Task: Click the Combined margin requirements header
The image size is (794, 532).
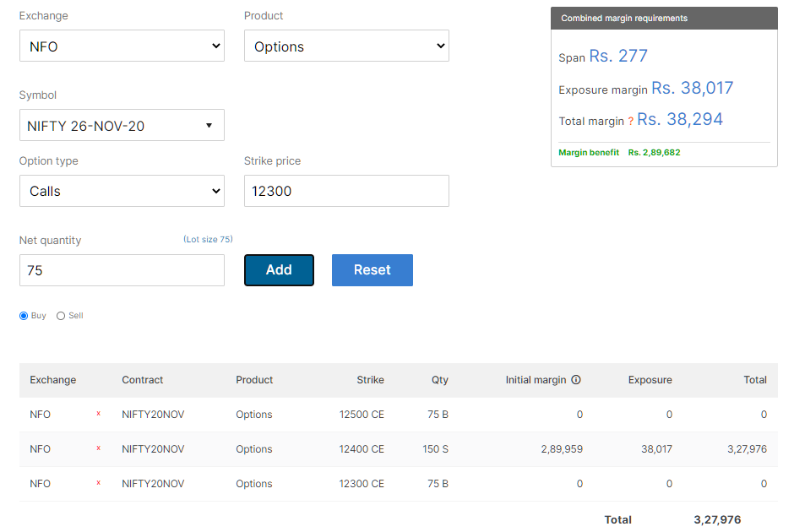Action: pos(664,19)
